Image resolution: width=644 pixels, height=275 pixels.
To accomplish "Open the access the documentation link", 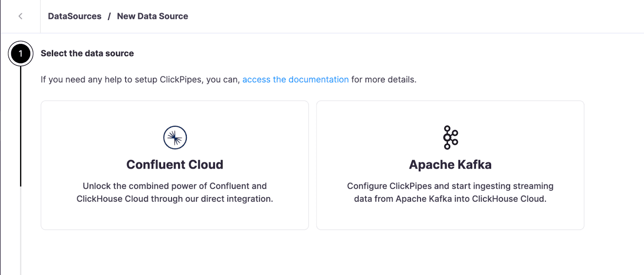I will click(295, 79).
